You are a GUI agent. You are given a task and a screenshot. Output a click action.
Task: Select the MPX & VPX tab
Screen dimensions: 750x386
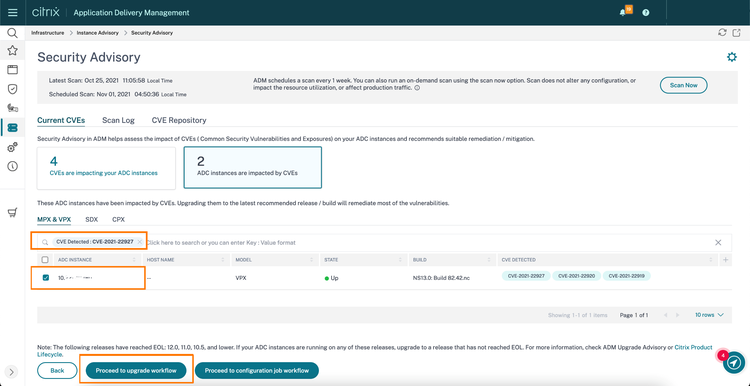coord(54,220)
